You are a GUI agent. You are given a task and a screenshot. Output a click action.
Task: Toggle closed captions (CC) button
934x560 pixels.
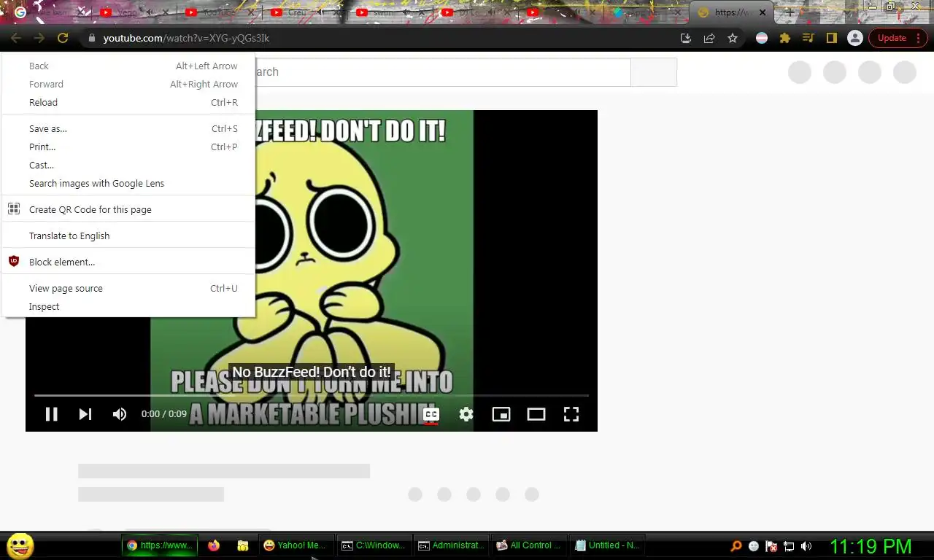point(431,414)
